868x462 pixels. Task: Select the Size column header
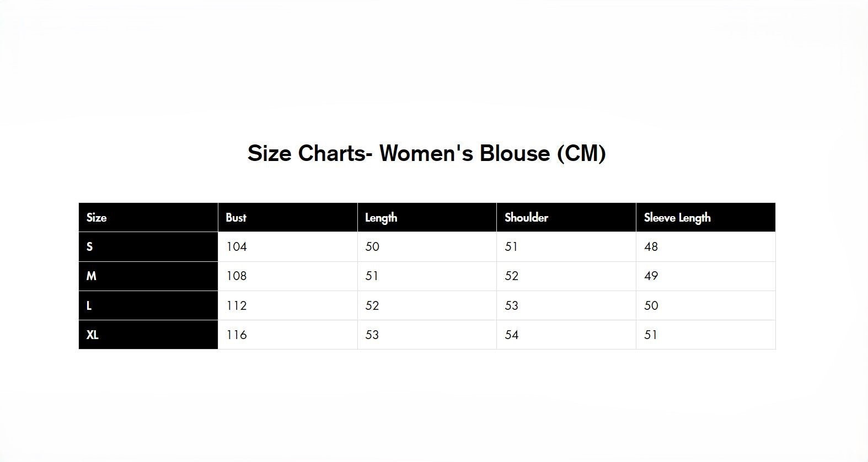[x=97, y=217]
